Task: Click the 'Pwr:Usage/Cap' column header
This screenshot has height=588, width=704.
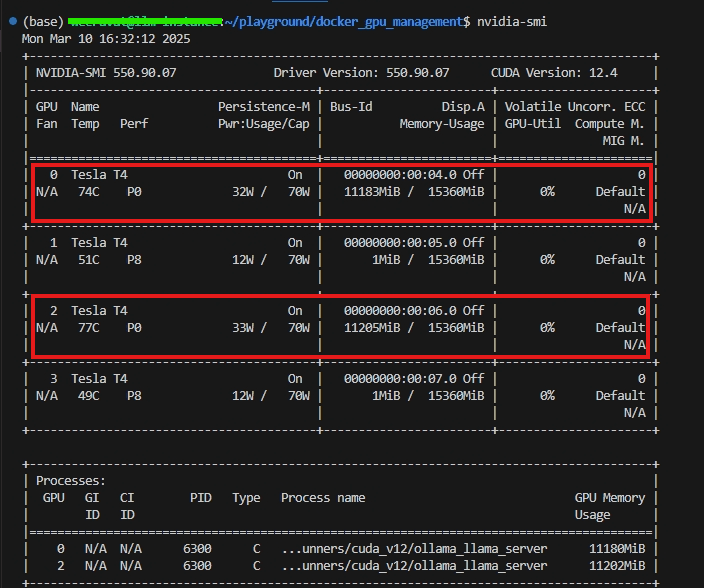Action: pos(264,124)
